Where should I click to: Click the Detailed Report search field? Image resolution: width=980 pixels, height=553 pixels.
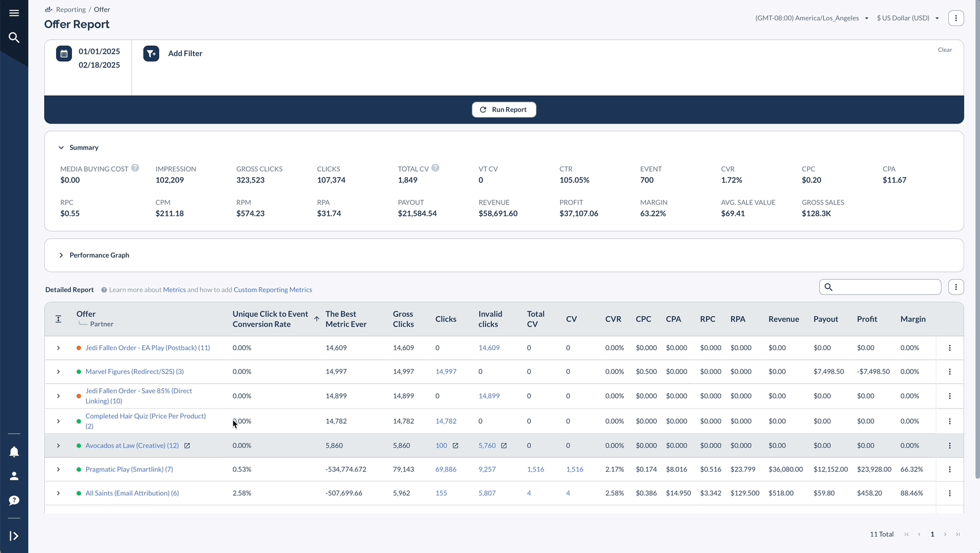coord(880,287)
